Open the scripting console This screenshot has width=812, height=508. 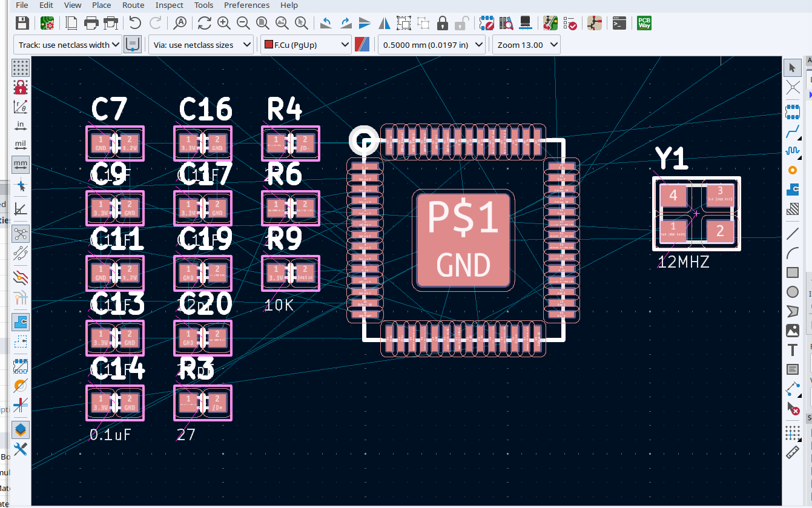(x=619, y=24)
